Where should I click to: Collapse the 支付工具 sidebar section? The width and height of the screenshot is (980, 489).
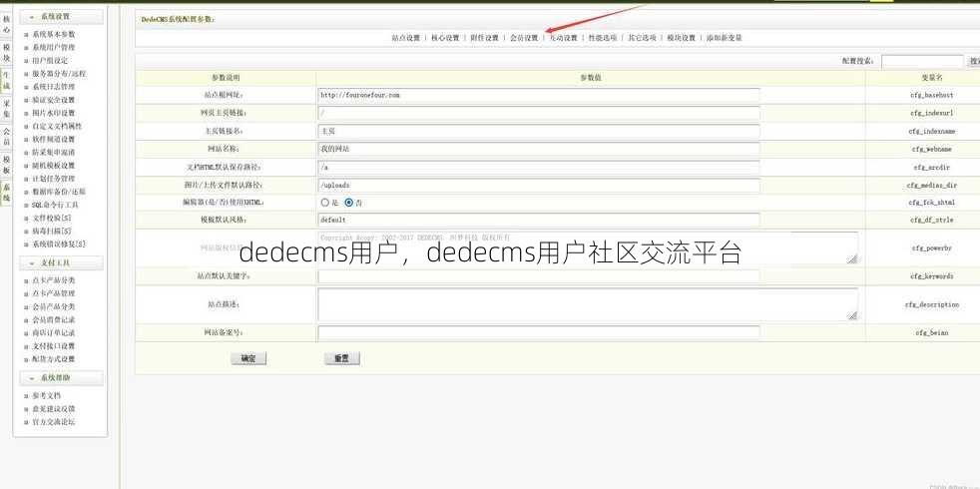pos(61,263)
